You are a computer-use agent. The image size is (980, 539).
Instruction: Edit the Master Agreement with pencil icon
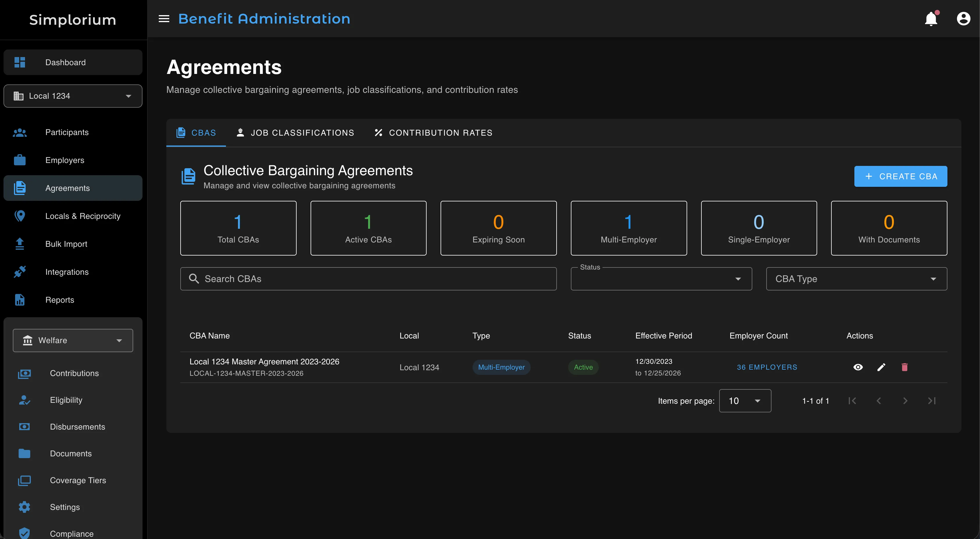tap(881, 367)
